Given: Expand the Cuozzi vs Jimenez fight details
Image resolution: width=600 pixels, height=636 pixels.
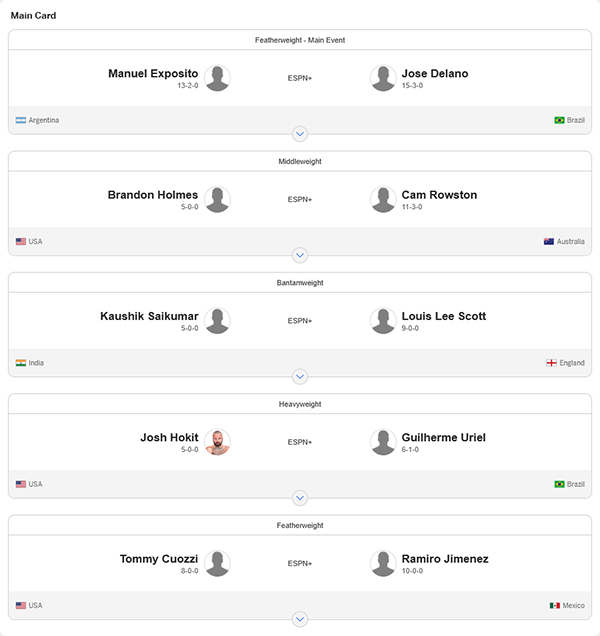Looking at the screenshot, I should (x=300, y=619).
